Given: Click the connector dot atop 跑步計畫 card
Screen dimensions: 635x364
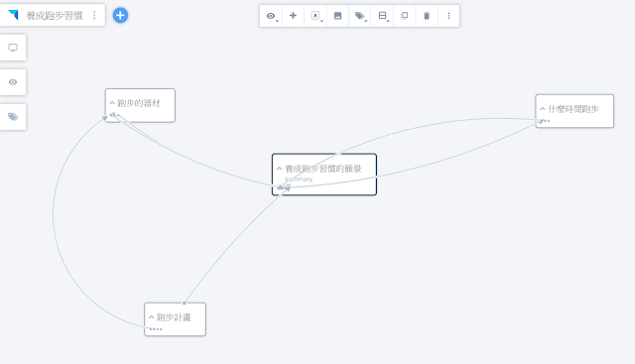Looking at the screenshot, I should click(185, 303).
